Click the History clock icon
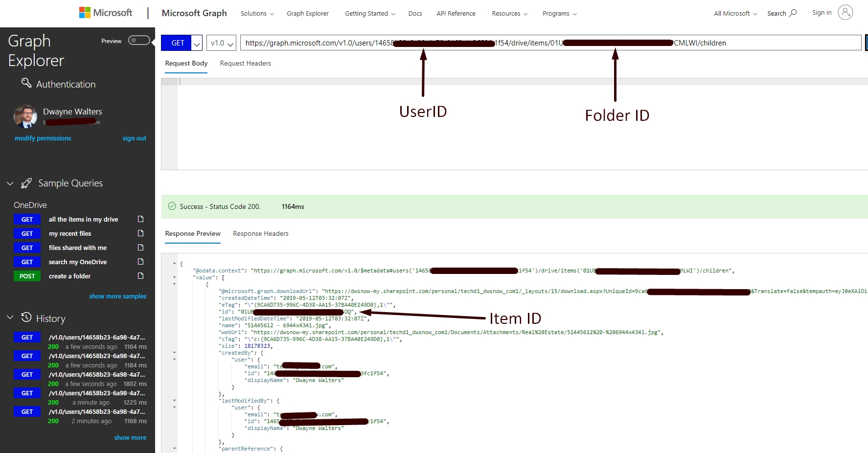This screenshot has height=453, width=868. [x=26, y=317]
